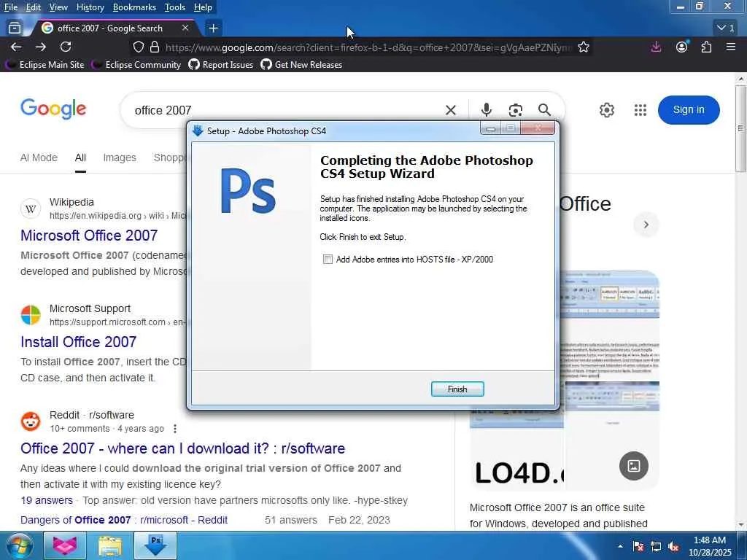Open Windows Explorer from the taskbar
This screenshot has height=560, width=747.
[x=110, y=545]
